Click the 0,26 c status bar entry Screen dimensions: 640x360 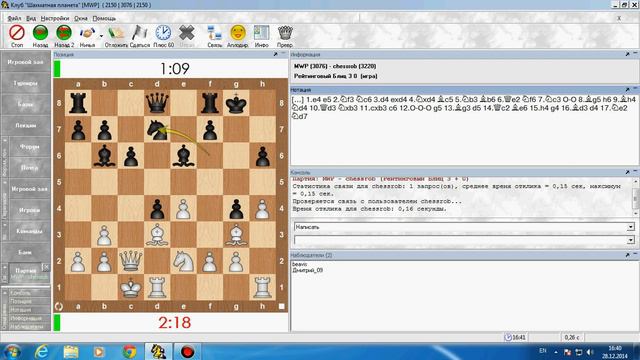click(572, 337)
